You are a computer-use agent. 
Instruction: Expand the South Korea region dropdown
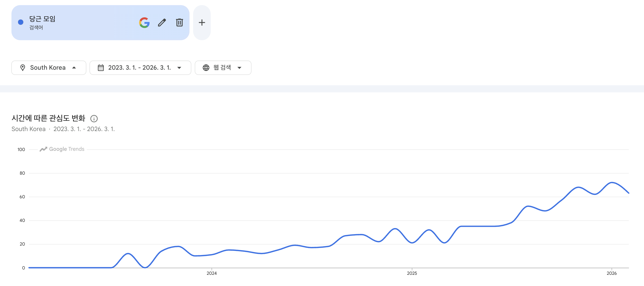coord(74,68)
